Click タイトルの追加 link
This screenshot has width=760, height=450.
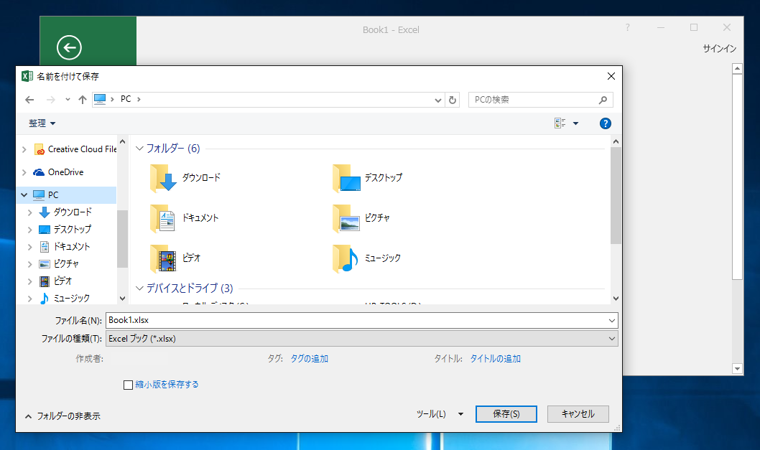(x=495, y=359)
